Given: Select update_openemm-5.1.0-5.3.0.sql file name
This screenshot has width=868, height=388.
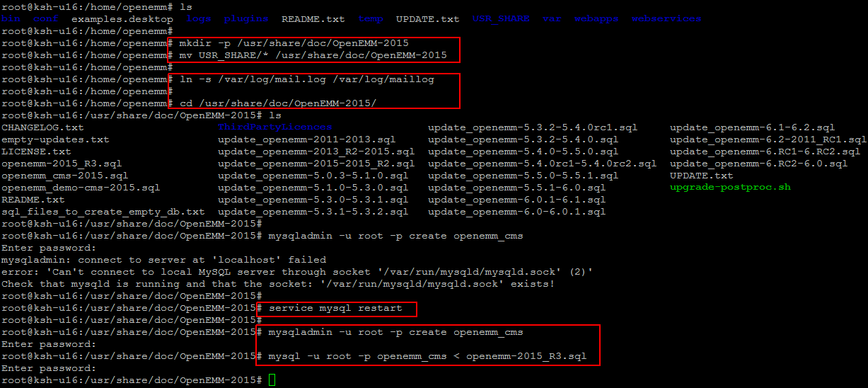Looking at the screenshot, I should point(313,188).
